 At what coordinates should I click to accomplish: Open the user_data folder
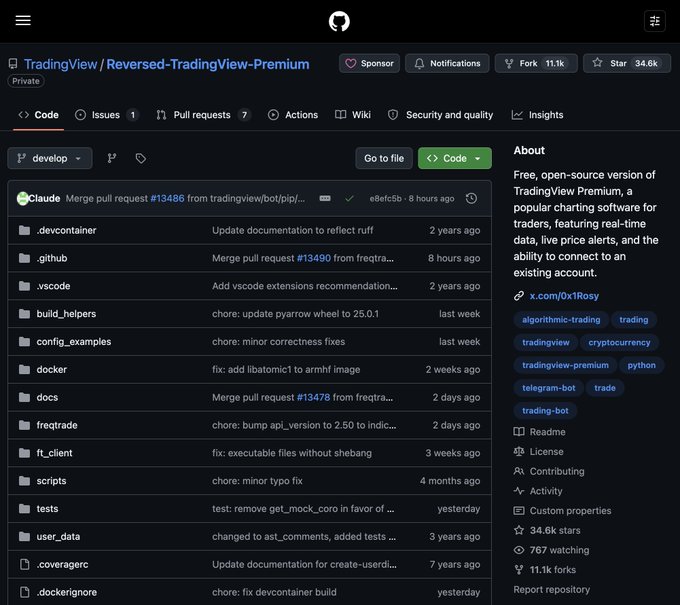pyautogui.click(x=58, y=536)
